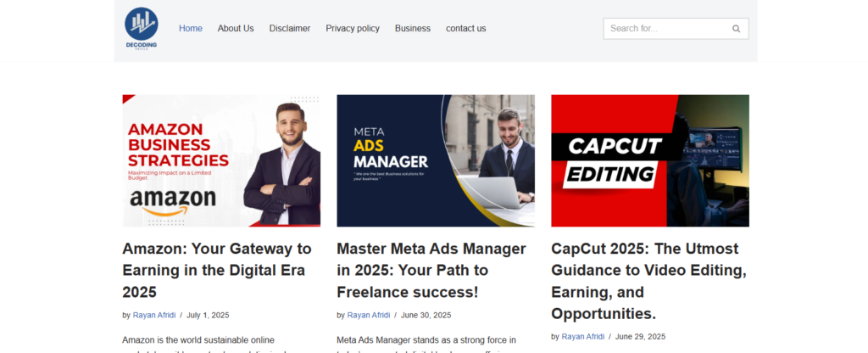The image size is (868, 353).
Task: Click the search magnifier icon
Action: tap(736, 29)
